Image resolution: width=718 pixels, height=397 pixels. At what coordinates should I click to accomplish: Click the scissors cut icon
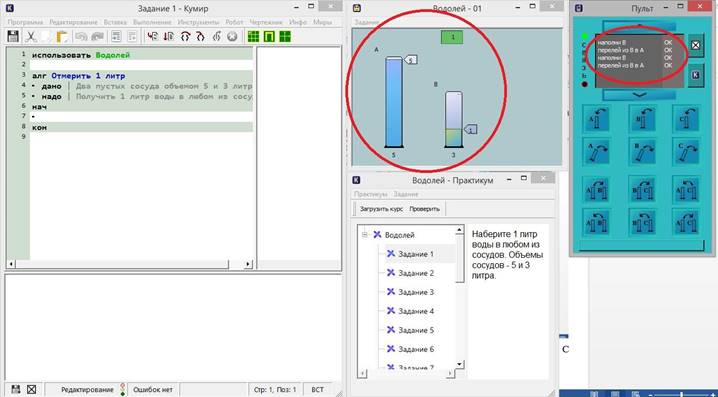31,37
